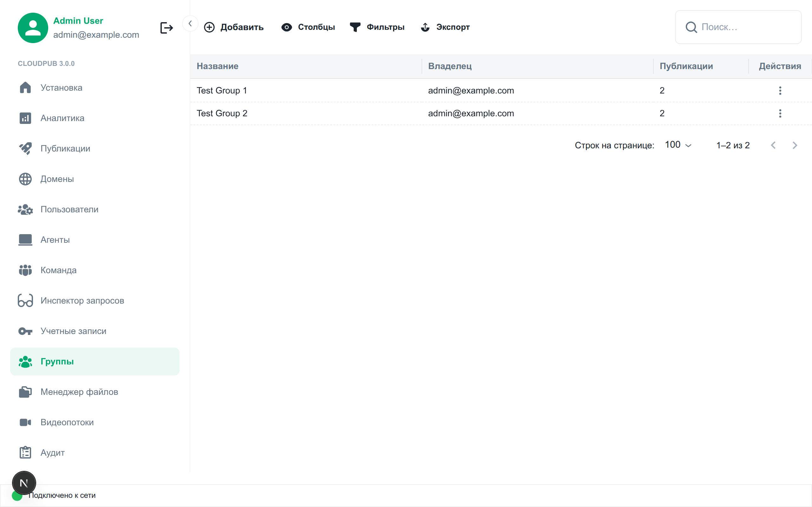Click the key icon for Учетные записи

25,331
